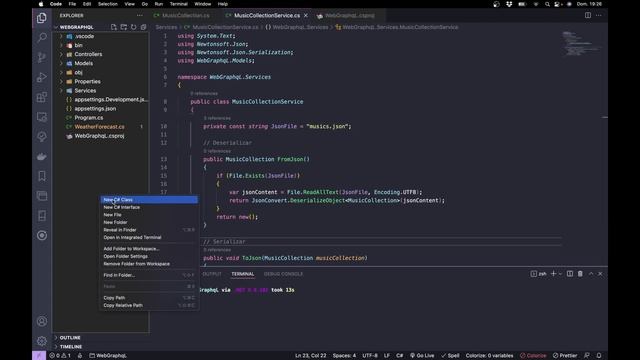The height and width of the screenshot is (360, 640).
Task: Open the Explorer view in activity bar
Action: pos(42,18)
